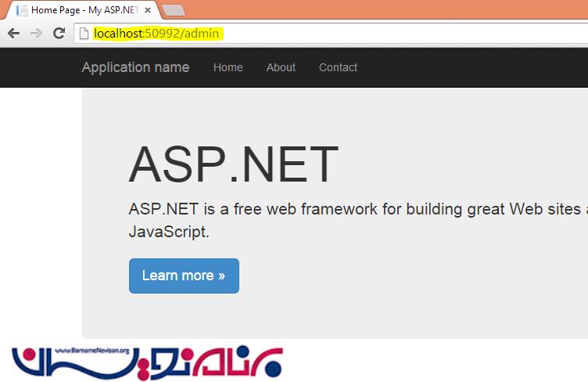The image size is (588, 382).
Task: Reload the page with the refresh icon
Action: click(x=59, y=34)
